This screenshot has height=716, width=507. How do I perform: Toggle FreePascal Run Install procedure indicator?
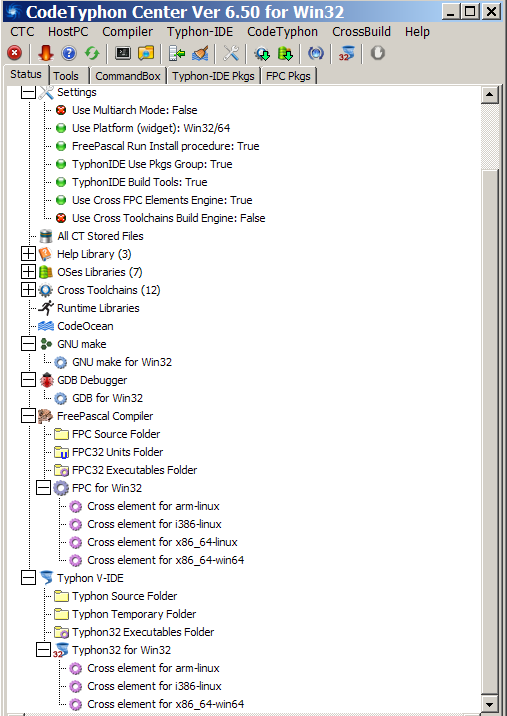[61, 146]
